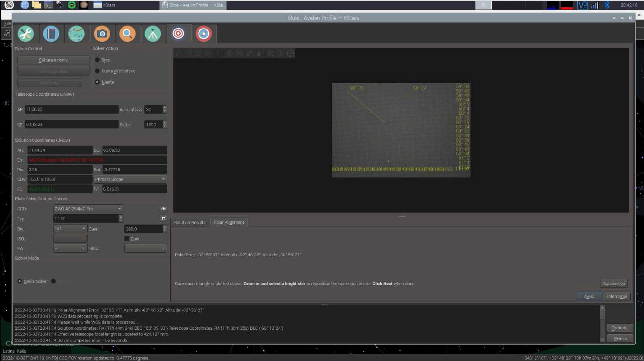644x361 pixels.
Task: Open the Focus module (magnifier icon)
Action: (x=127, y=34)
